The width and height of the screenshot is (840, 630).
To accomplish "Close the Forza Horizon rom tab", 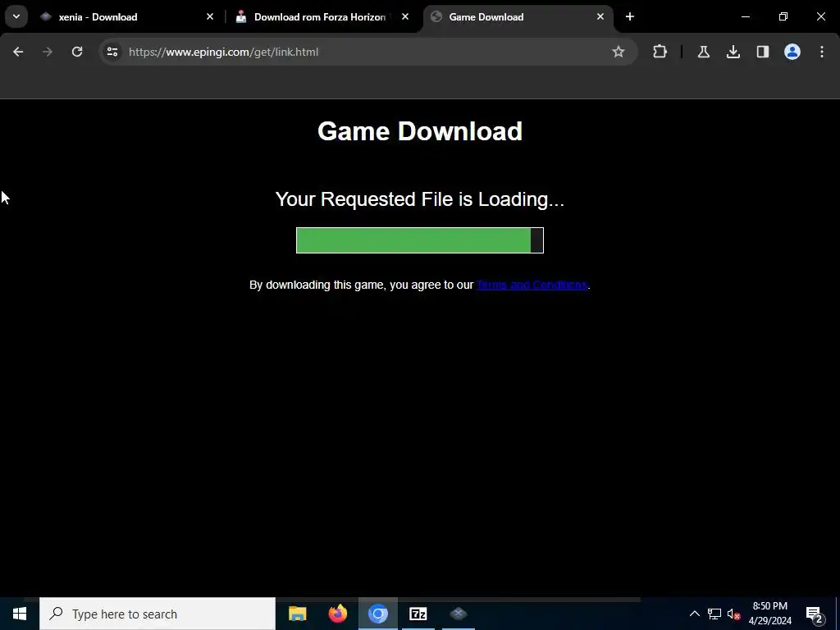I will click(405, 16).
